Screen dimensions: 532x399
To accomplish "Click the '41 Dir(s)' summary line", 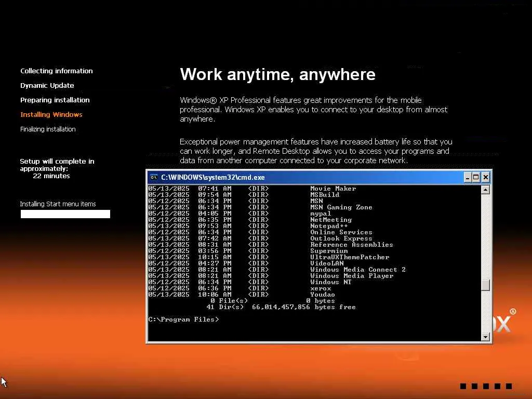I will click(x=281, y=307).
